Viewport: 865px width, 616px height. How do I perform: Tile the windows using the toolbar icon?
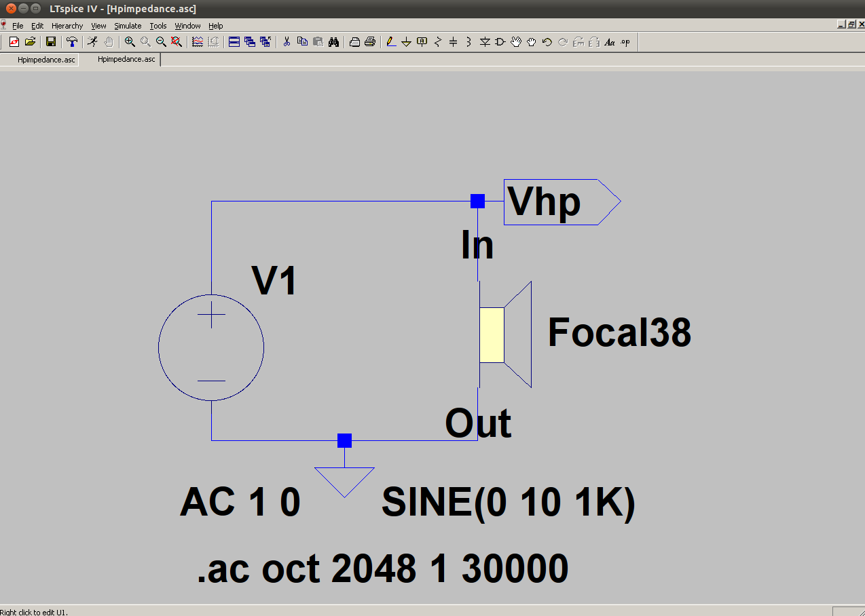point(234,42)
